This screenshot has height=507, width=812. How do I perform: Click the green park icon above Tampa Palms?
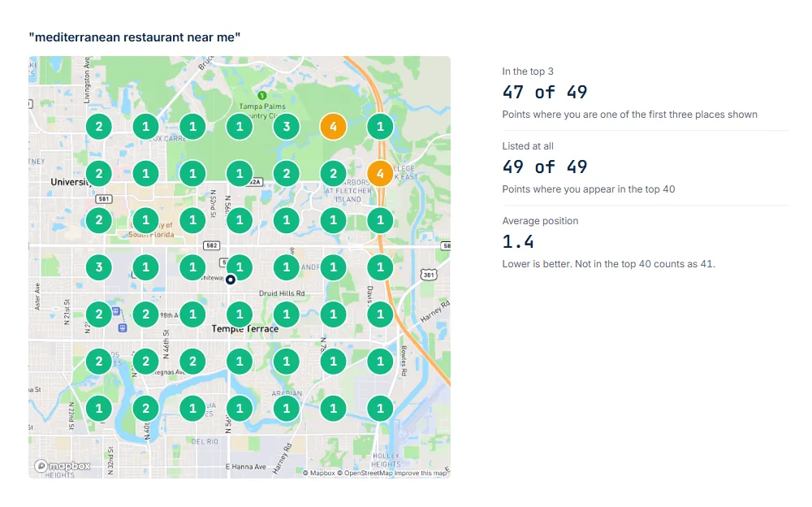(x=262, y=95)
